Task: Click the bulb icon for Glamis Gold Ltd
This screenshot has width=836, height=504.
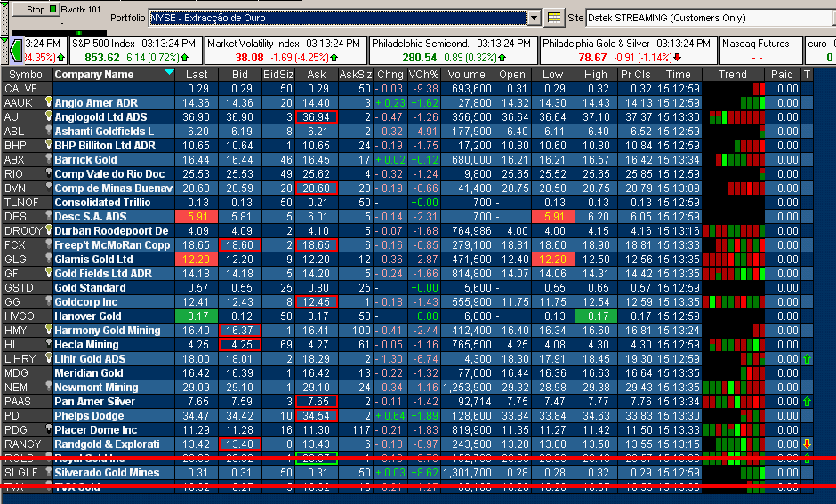Action: click(49, 258)
